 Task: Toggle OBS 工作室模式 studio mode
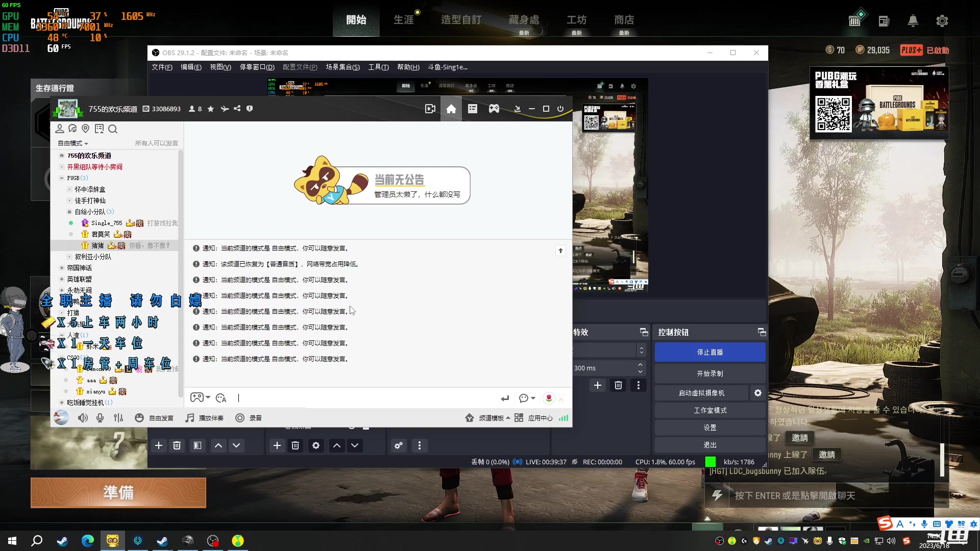(x=710, y=410)
